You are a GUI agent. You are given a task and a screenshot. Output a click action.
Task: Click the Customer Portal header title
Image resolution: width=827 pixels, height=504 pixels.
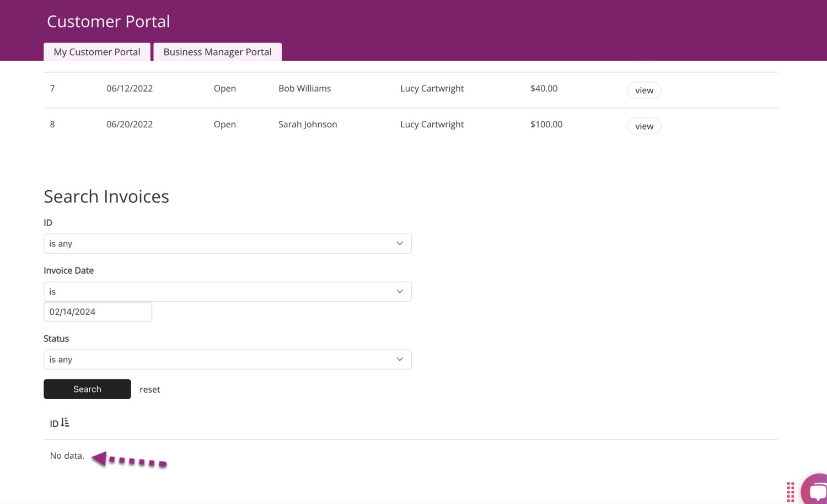click(108, 22)
